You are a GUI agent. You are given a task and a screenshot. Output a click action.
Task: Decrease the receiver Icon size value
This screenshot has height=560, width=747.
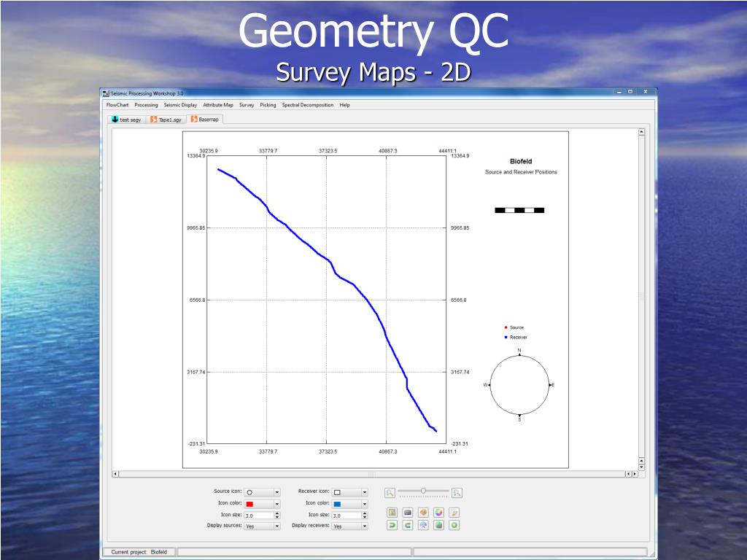[365, 517]
